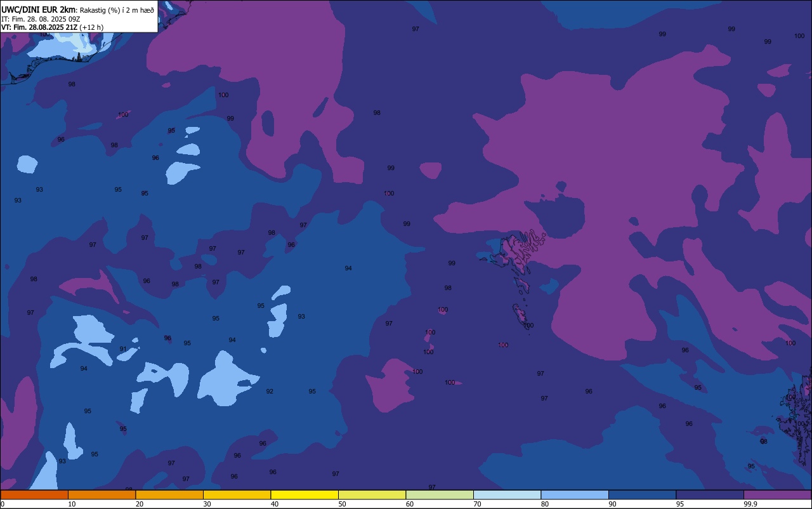Click the '50' legend scale label

click(x=343, y=504)
